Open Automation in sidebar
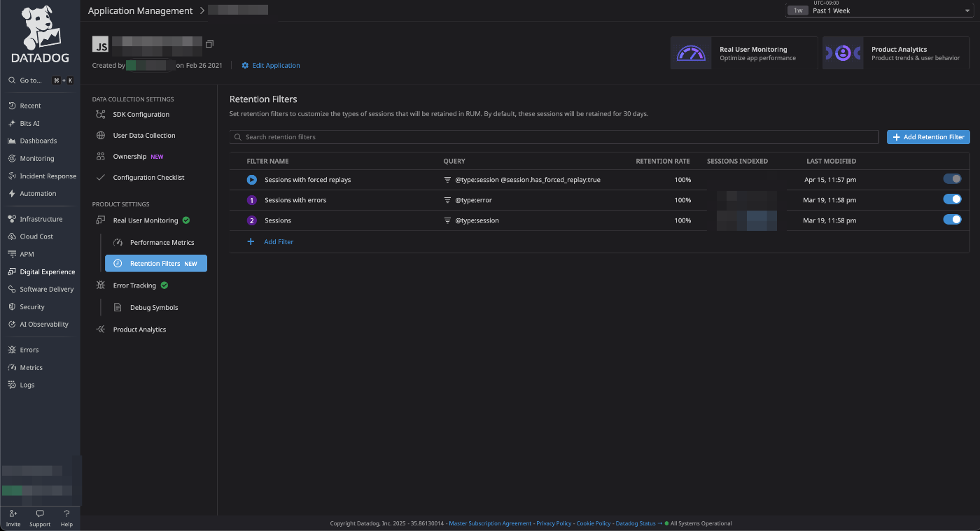This screenshot has height=531, width=980. click(38, 194)
